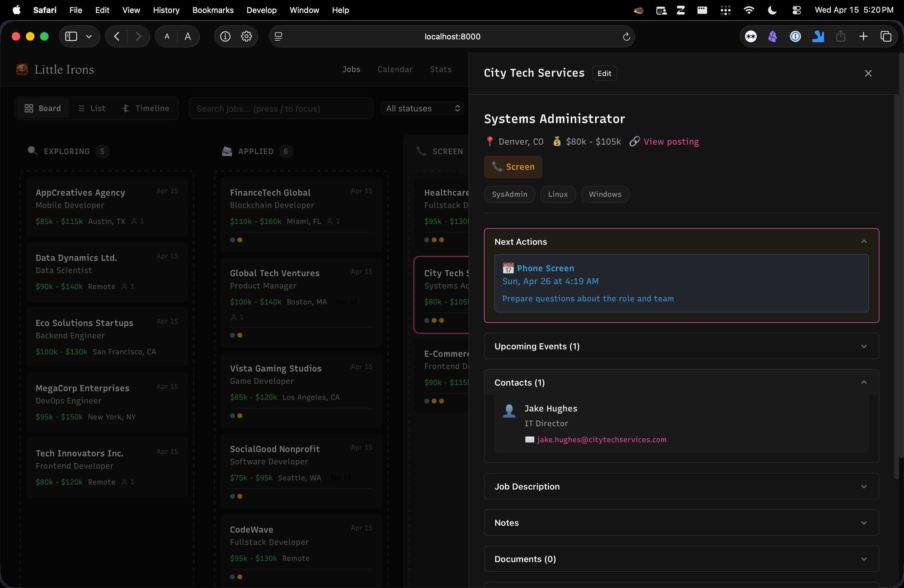Open Safari tab overview icon
The image size is (904, 588).
pyautogui.click(x=886, y=37)
